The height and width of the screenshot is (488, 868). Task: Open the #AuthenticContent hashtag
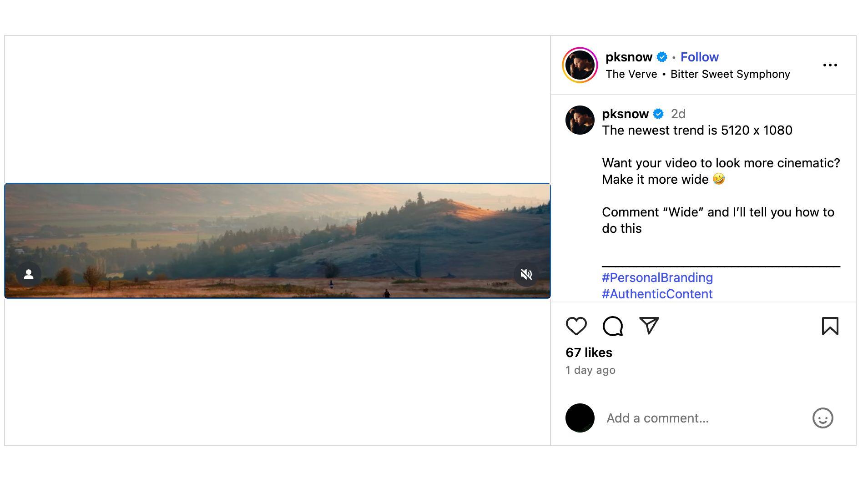[657, 294]
